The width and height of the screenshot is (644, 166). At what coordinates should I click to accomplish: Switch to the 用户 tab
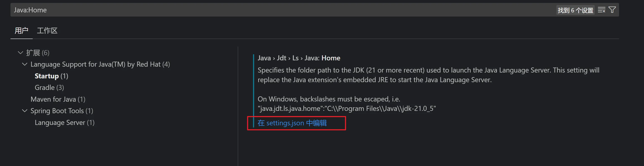coord(21,31)
